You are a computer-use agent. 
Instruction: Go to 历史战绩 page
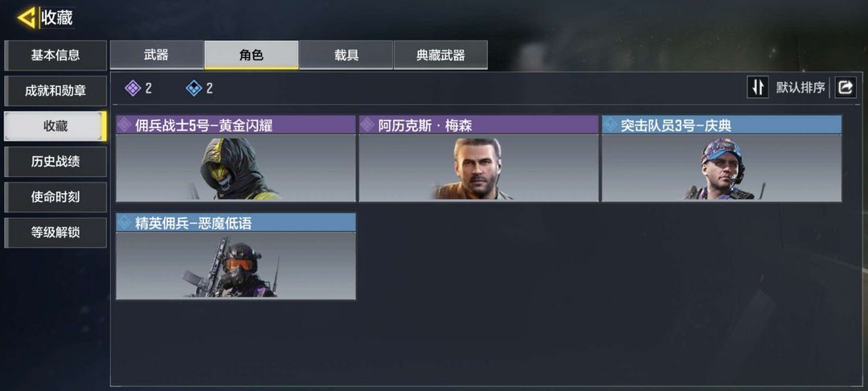[55, 162]
